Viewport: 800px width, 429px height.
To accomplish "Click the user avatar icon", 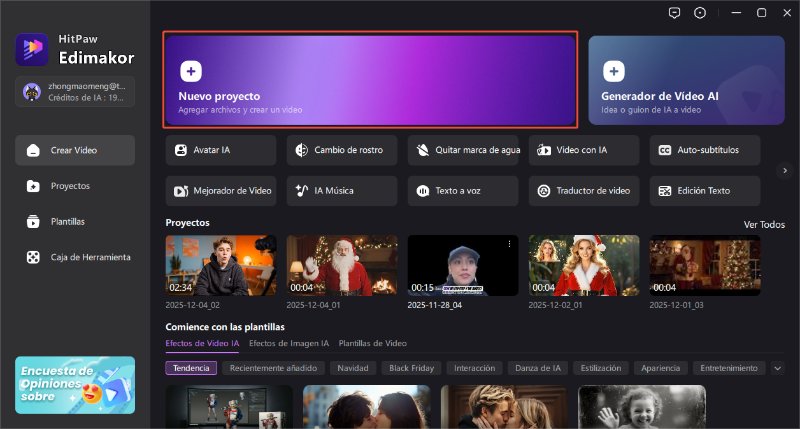I will [x=32, y=92].
